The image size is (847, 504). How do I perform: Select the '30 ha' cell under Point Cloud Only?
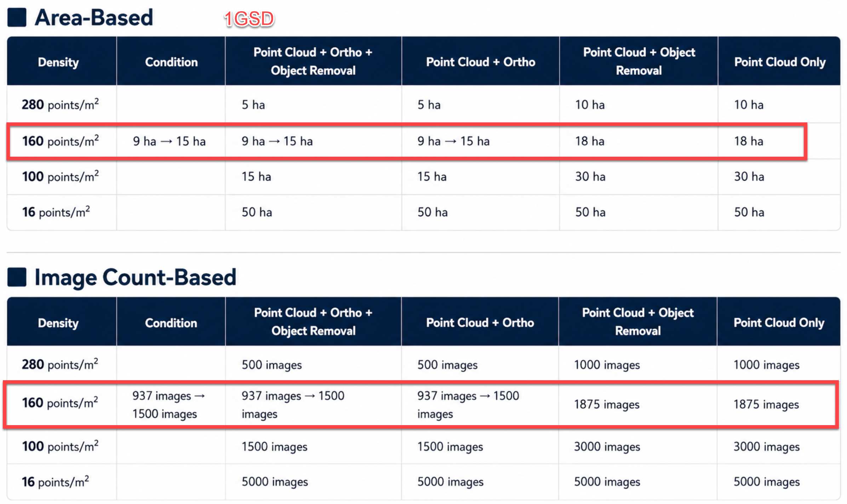(x=749, y=176)
